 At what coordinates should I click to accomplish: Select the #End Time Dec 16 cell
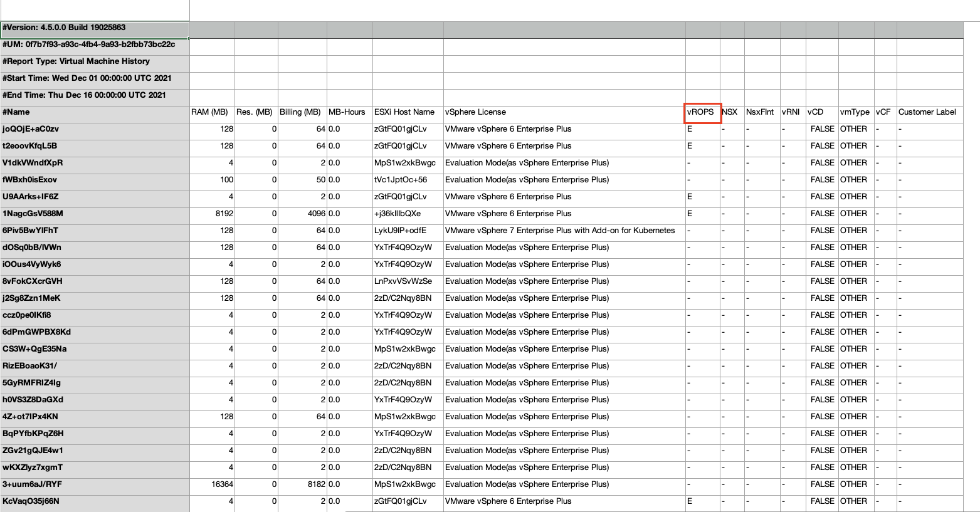(x=95, y=96)
